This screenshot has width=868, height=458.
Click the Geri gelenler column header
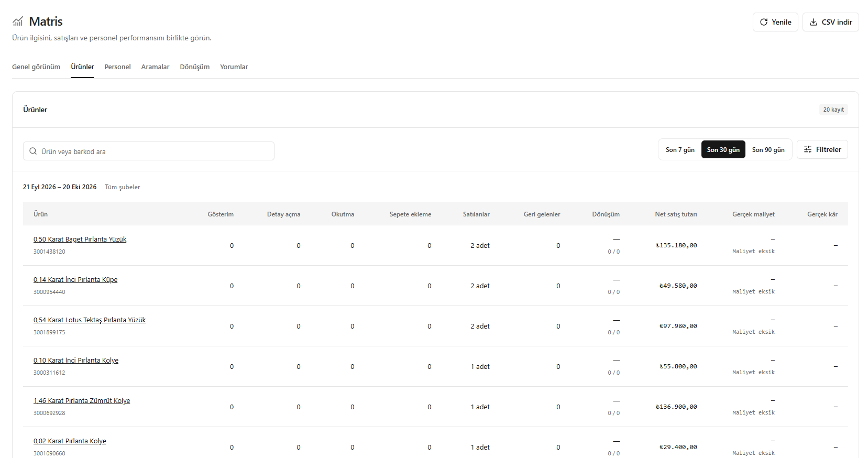point(542,214)
